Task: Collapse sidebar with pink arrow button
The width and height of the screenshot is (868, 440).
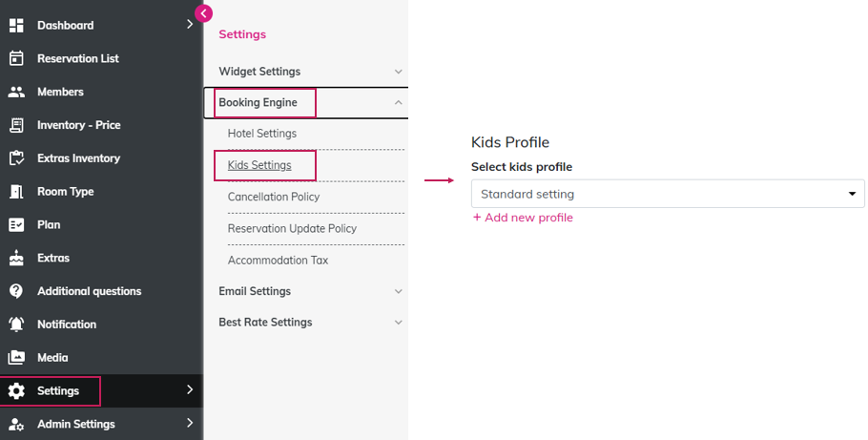Action: [203, 13]
